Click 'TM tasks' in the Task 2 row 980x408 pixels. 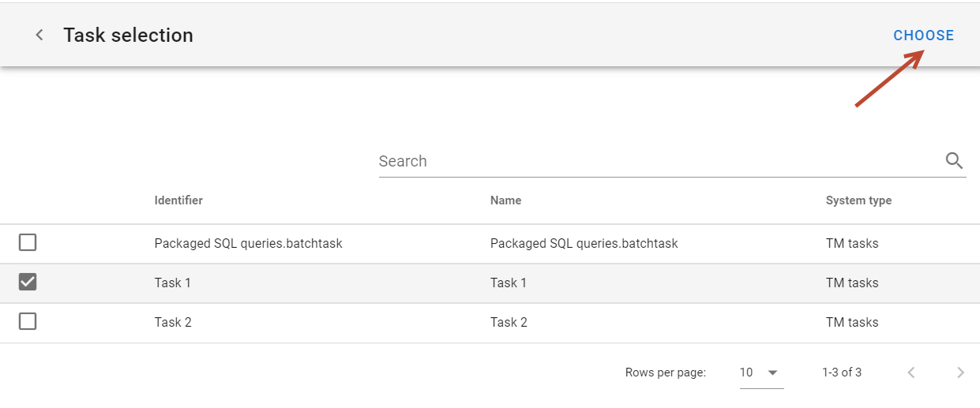tap(852, 322)
